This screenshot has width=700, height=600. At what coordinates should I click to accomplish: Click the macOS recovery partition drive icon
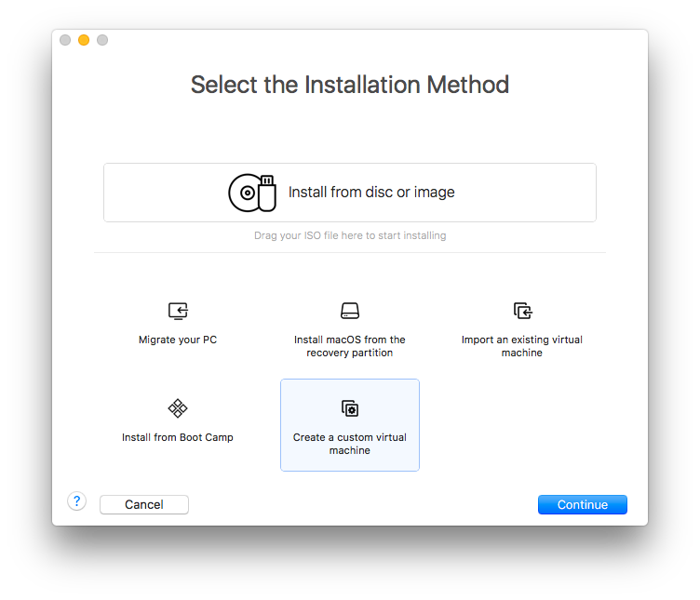350,311
